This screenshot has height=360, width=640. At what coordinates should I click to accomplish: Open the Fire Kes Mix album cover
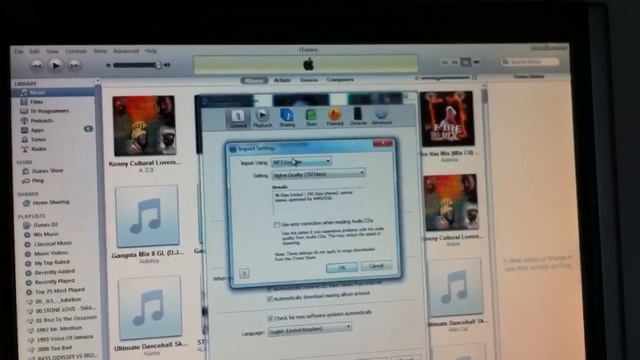[x=447, y=118]
